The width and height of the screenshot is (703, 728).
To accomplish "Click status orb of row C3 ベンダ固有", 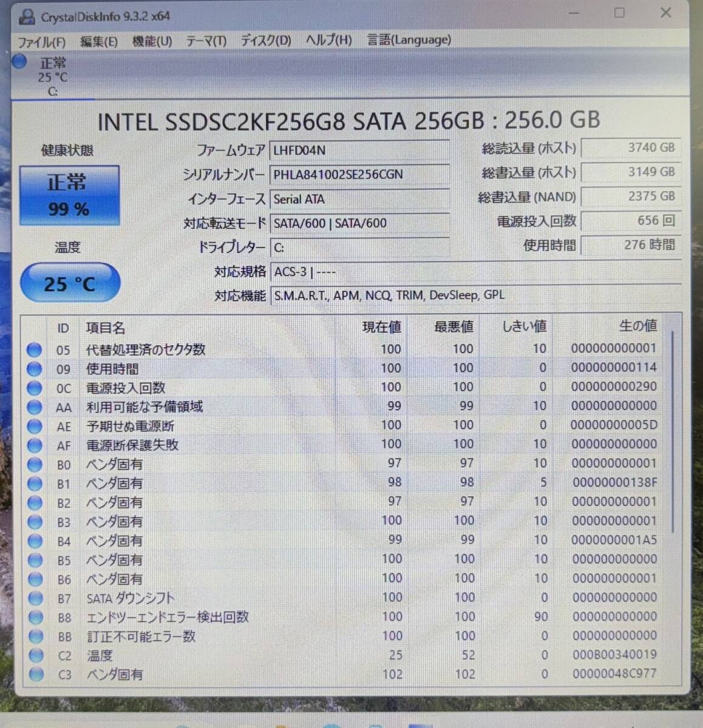I will 36,674.
